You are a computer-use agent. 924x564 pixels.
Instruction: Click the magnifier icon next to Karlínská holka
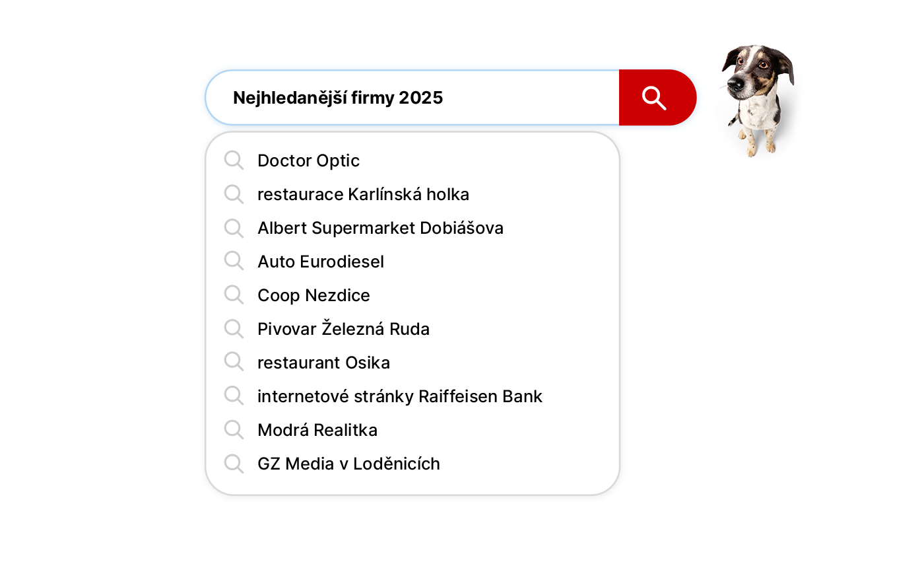click(234, 194)
